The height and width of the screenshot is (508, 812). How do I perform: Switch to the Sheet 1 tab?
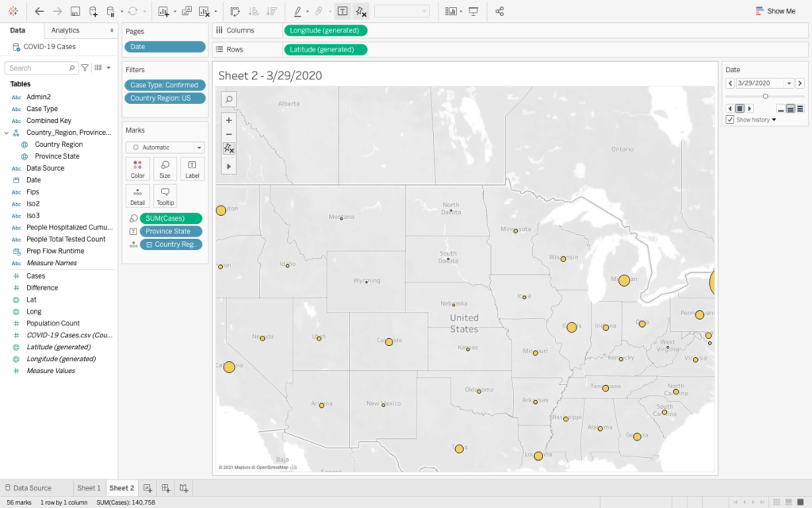[88, 488]
